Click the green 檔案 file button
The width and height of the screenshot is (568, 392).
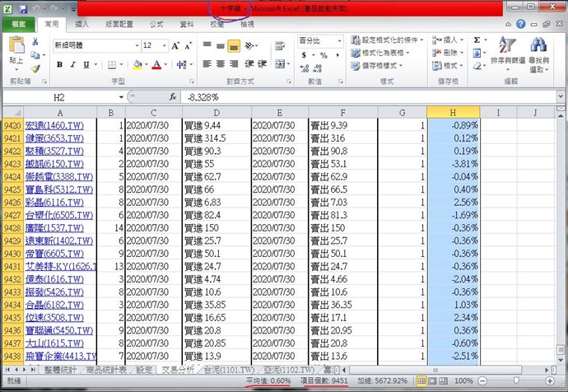pyautogui.click(x=17, y=25)
